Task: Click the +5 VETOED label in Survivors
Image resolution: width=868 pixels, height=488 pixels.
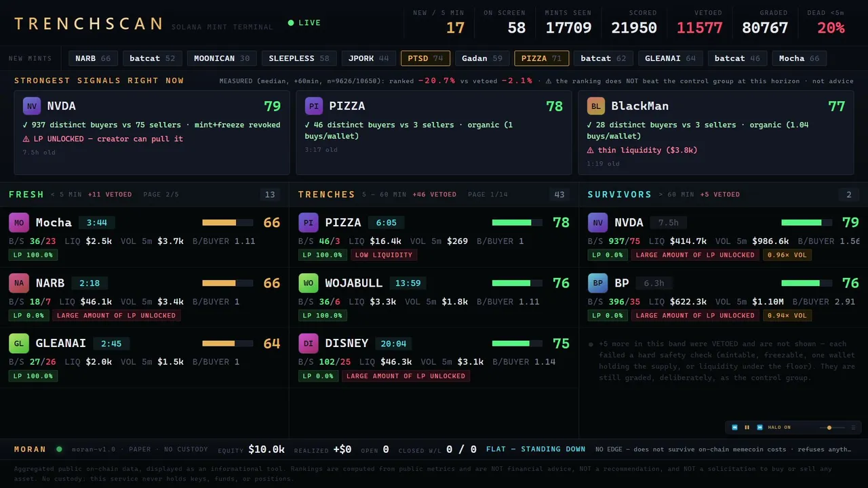Action: click(720, 195)
